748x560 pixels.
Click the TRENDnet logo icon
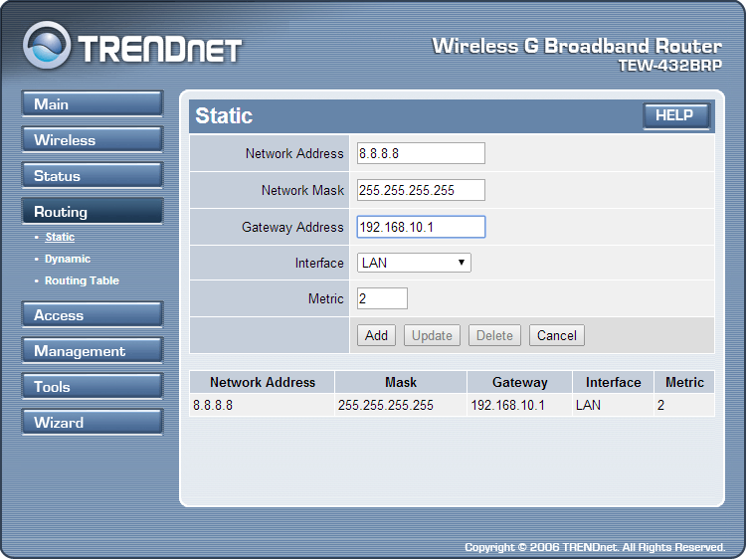(48, 47)
